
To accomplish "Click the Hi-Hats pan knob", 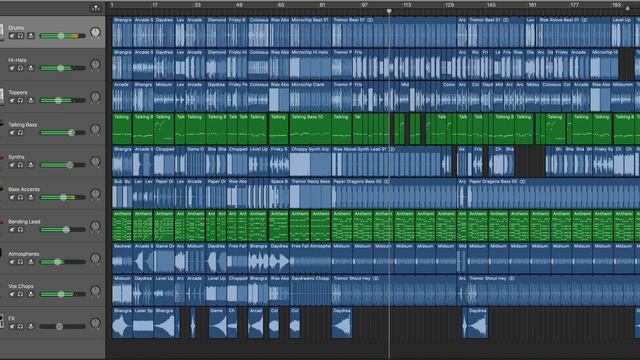I will tap(95, 64).
